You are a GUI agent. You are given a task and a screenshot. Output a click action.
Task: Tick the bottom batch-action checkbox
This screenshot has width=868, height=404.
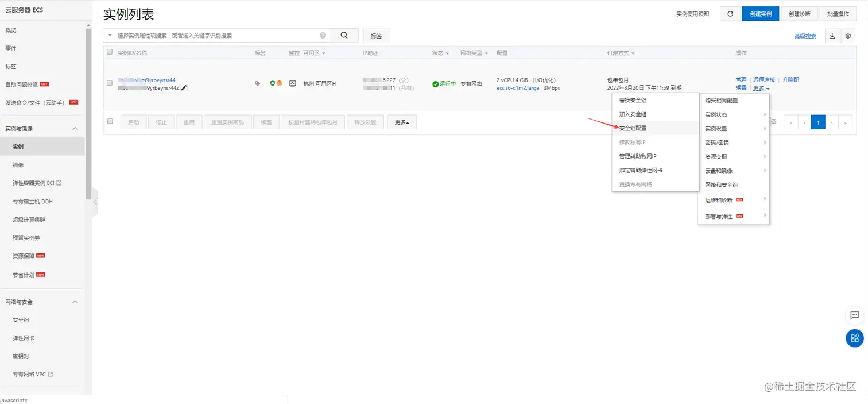click(110, 121)
